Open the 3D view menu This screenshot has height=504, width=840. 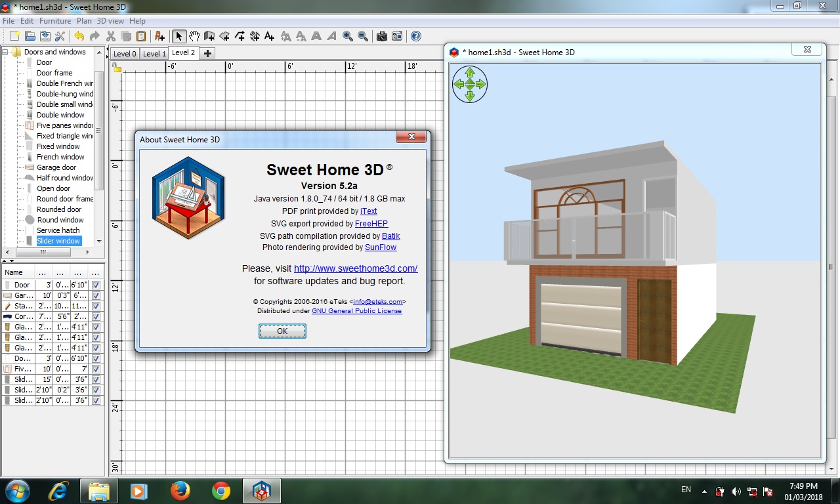(x=111, y=20)
